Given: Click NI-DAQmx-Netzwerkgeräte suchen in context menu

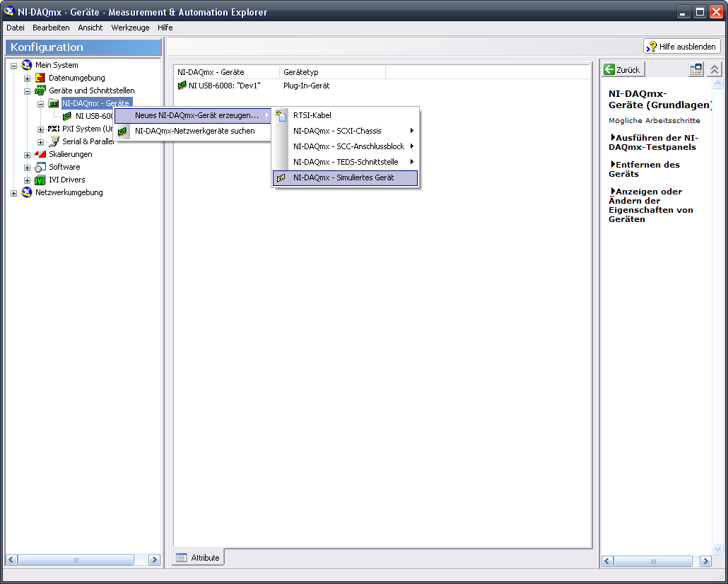Looking at the screenshot, I should pyautogui.click(x=194, y=131).
